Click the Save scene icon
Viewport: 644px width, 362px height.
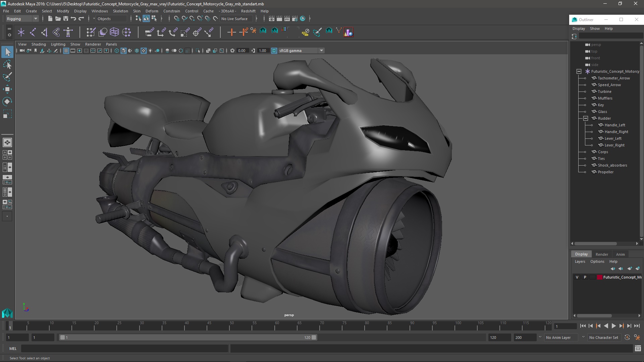point(66,19)
